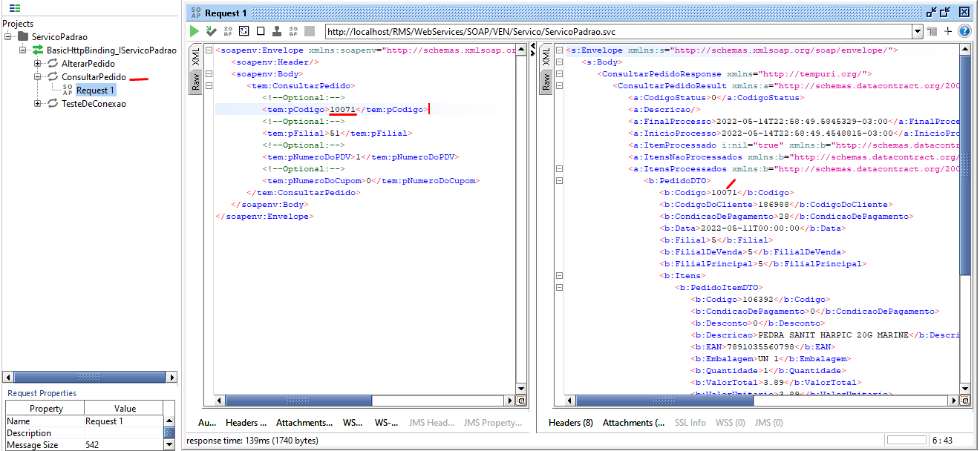Fold soapenv:Envelope element in request
Image resolution: width=980 pixels, height=451 pixels.
pyautogui.click(x=209, y=50)
